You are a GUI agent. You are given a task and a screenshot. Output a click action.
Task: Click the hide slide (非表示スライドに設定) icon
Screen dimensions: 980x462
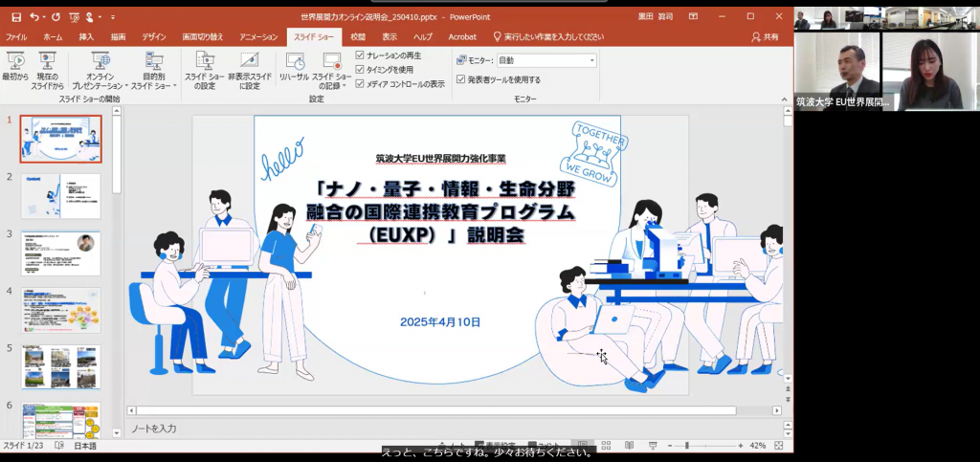[249, 69]
